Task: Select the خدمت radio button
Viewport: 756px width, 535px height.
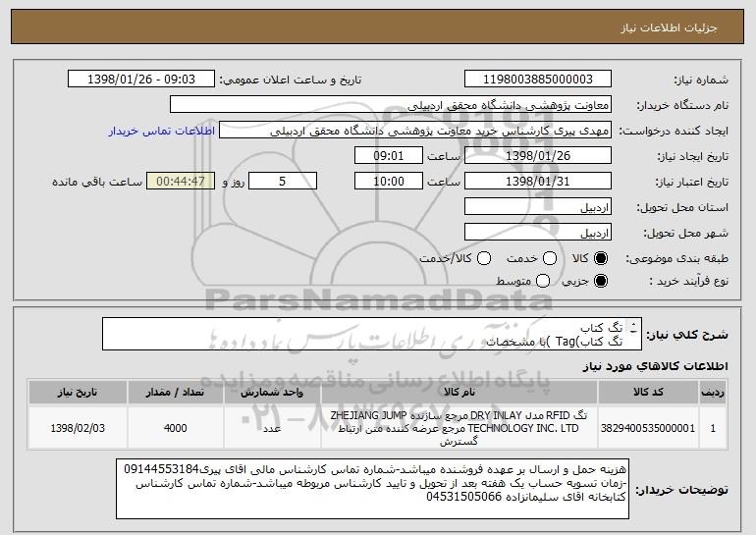Action: click(550, 258)
